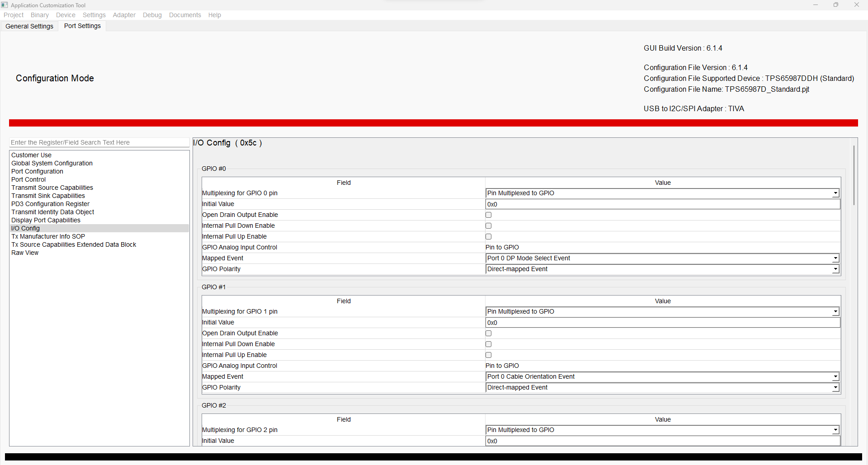Click the I/O Config panel vertical scrollbar
Image resolution: width=868 pixels, height=465 pixels.
point(854,175)
